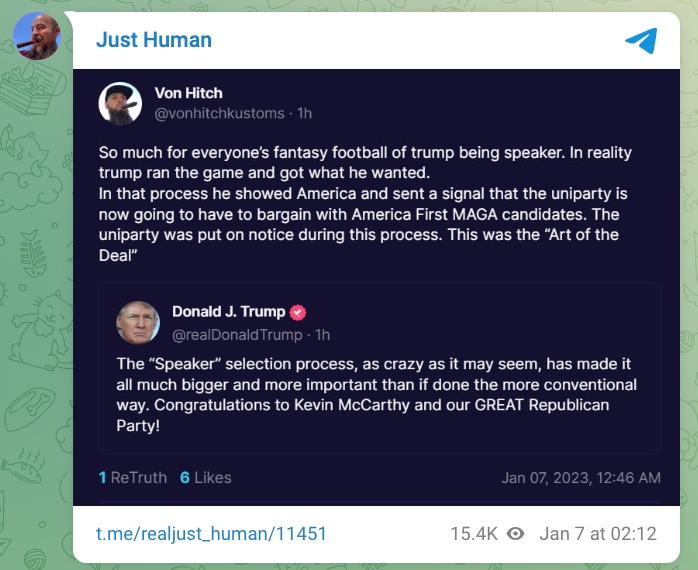
Task: Open the Donald J. Trump name link
Action: pos(228,312)
